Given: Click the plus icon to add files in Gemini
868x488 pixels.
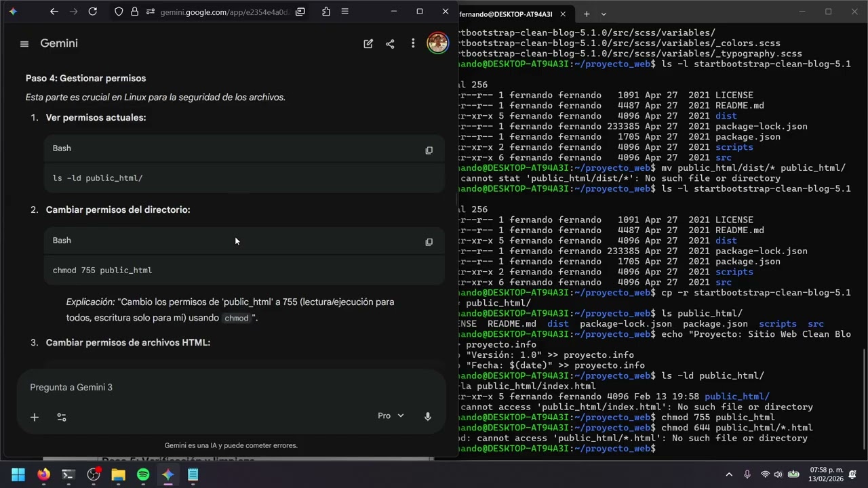Looking at the screenshot, I should [x=35, y=417].
